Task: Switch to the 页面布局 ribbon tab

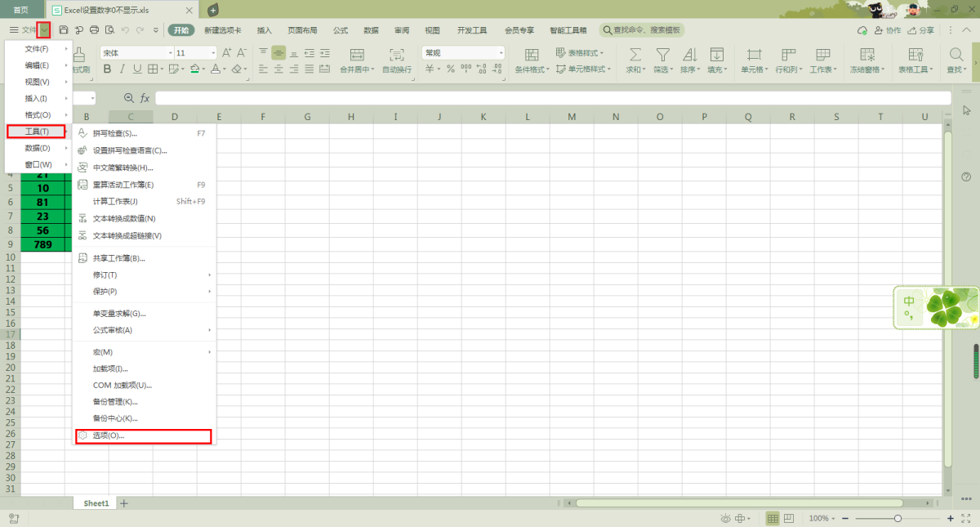Action: [302, 30]
